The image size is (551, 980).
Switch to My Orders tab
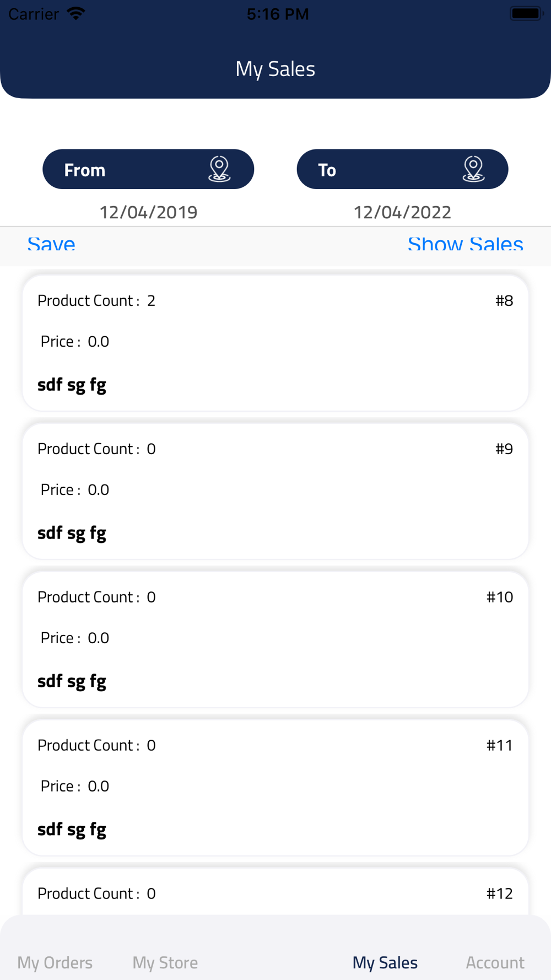coord(55,962)
